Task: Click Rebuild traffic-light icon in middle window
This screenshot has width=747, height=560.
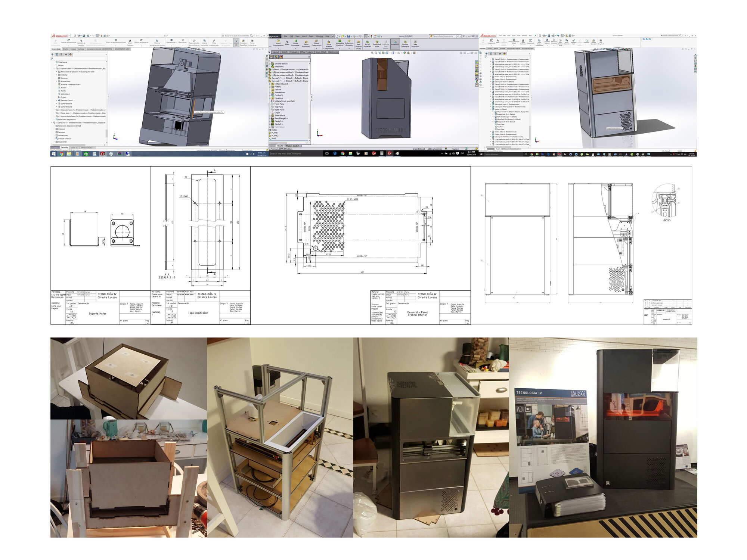Action: (x=372, y=36)
